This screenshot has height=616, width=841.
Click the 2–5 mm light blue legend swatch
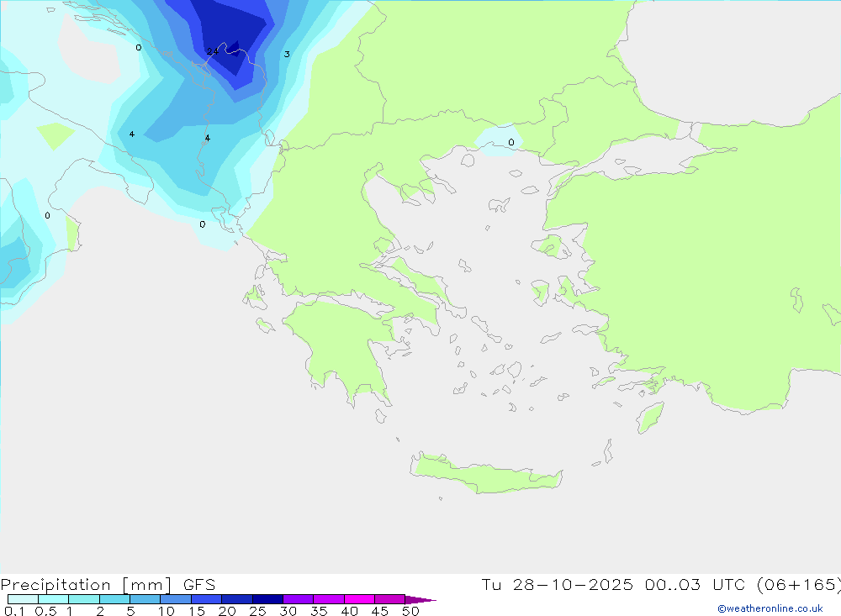[x=114, y=599]
